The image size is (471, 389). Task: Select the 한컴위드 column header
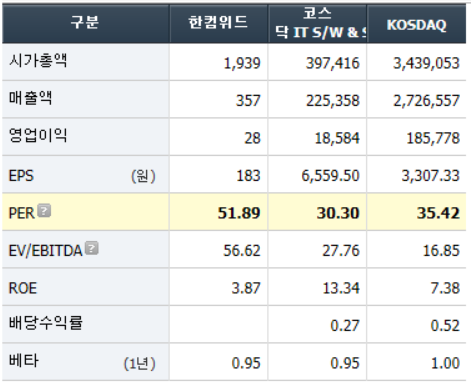[x=218, y=23]
